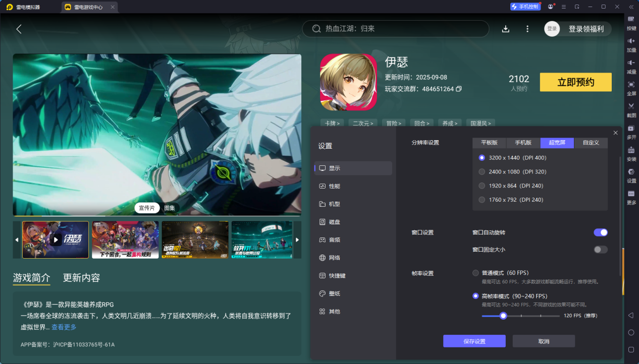The height and width of the screenshot is (364, 639).
Task: Play the first trailer thumbnail
Action: [x=56, y=240]
